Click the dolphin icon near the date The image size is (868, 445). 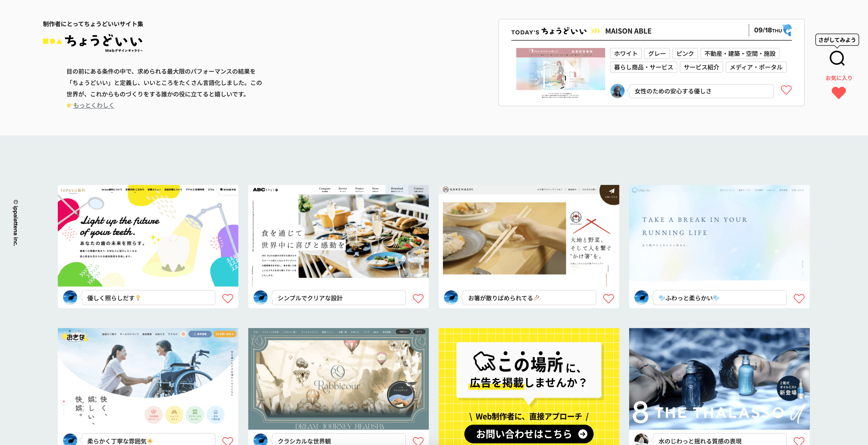click(787, 30)
